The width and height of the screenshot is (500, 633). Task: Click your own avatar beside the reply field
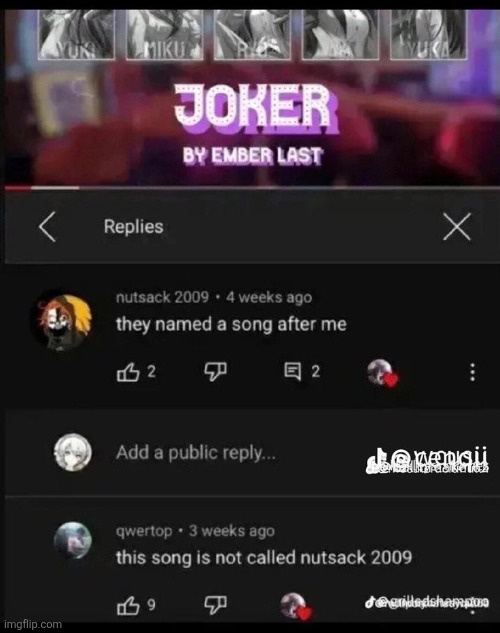(x=73, y=453)
